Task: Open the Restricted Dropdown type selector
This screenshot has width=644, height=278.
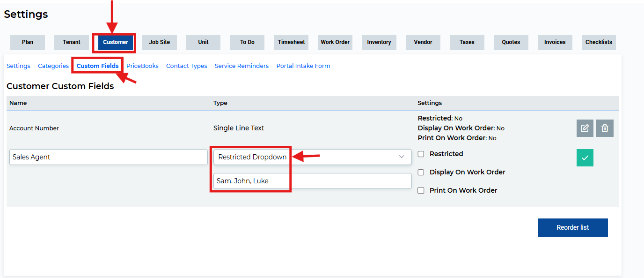Action: pyautogui.click(x=313, y=157)
